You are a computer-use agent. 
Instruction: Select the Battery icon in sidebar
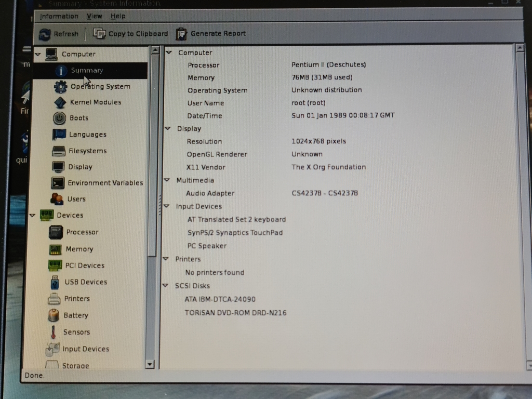pyautogui.click(x=54, y=315)
